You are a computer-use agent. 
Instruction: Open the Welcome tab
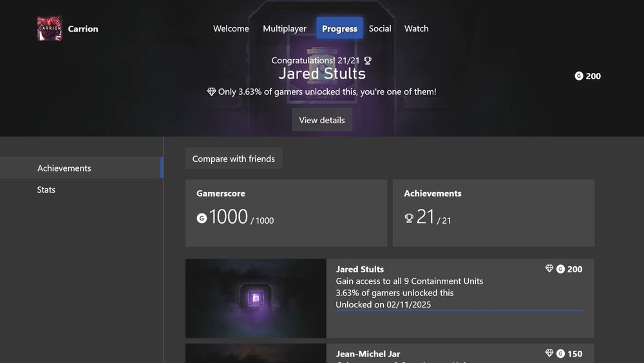click(231, 28)
